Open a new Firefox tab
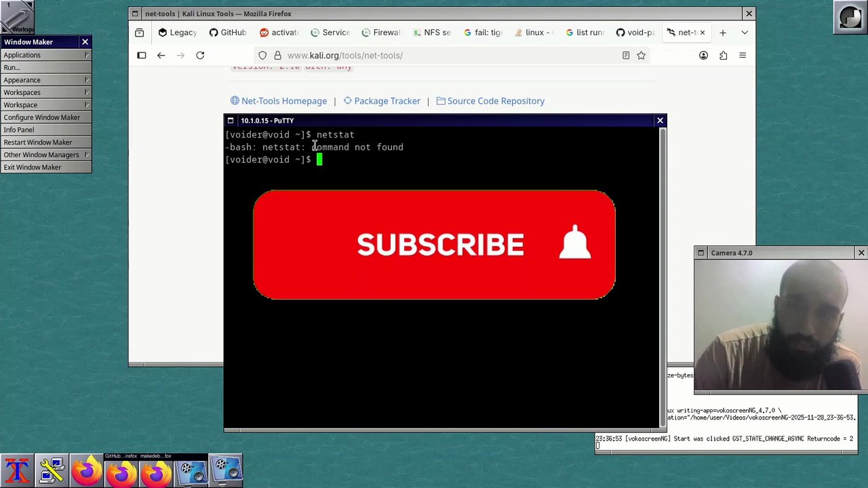Viewport: 868px width, 488px height. pos(722,33)
